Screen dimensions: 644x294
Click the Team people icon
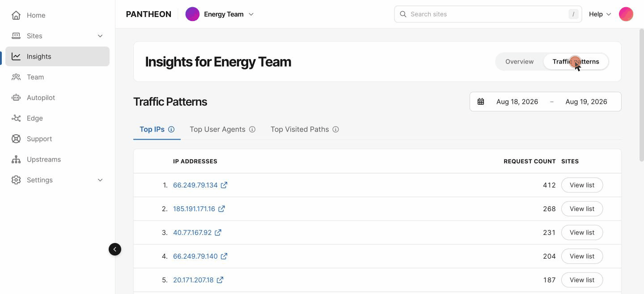[16, 77]
